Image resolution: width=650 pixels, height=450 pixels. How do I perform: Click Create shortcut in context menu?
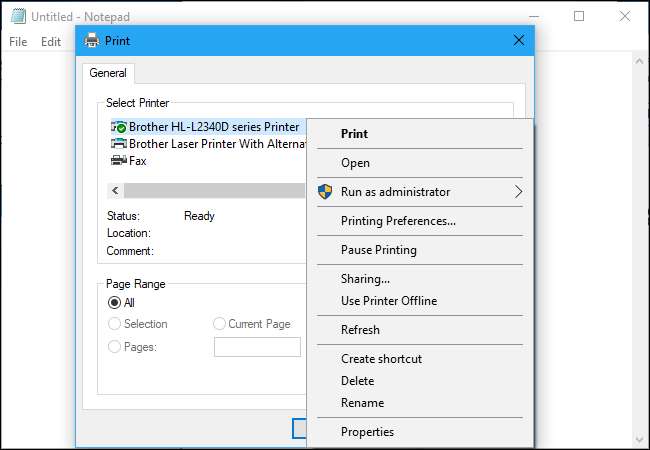point(381,359)
